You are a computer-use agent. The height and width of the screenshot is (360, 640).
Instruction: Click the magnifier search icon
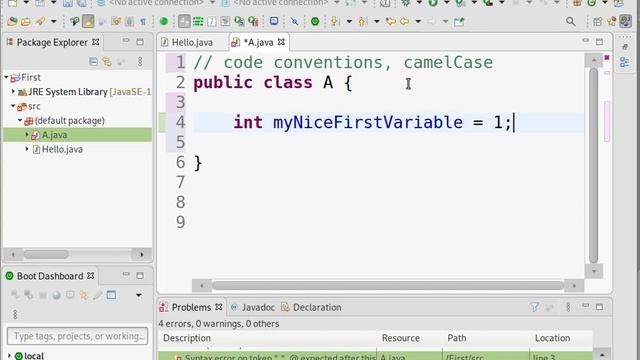coord(571,21)
